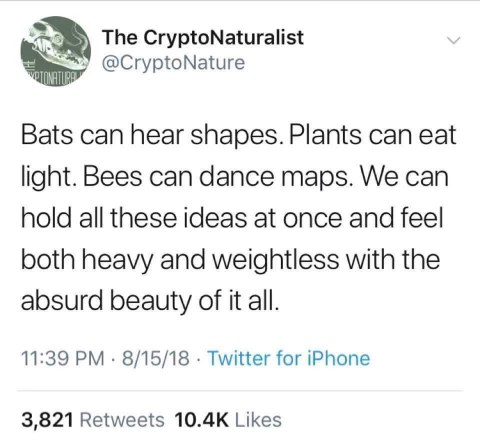View the 10.4K likes count
Image resolution: width=480 pixels, height=445 pixels.
click(202, 420)
